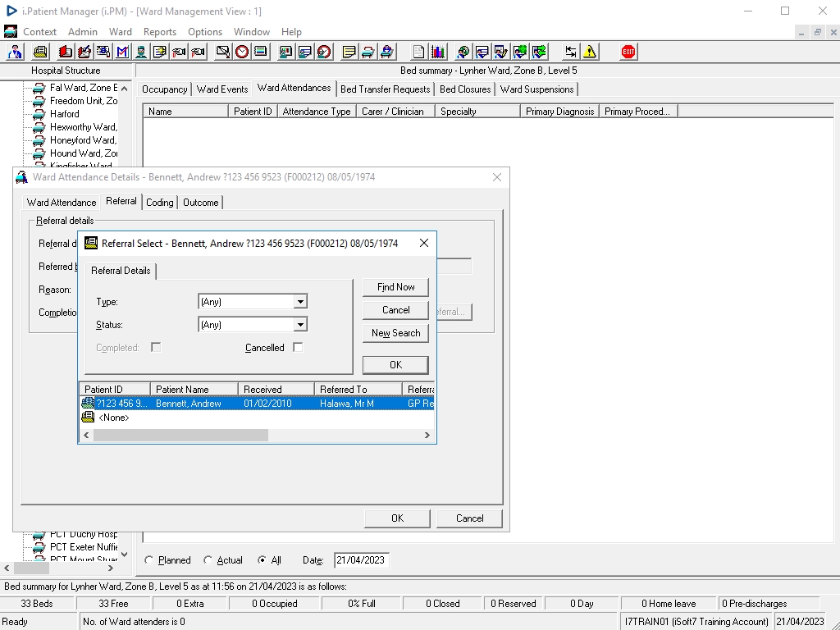Image resolution: width=840 pixels, height=630 pixels.
Task: Switch to the Bed Closures tab
Action: tap(465, 89)
